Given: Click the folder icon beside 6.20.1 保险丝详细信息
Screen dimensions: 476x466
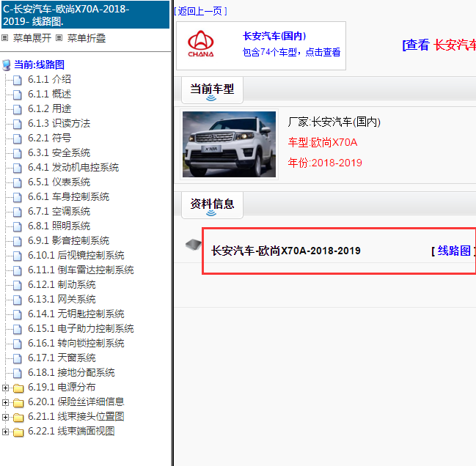Looking at the screenshot, I should pos(18,403).
